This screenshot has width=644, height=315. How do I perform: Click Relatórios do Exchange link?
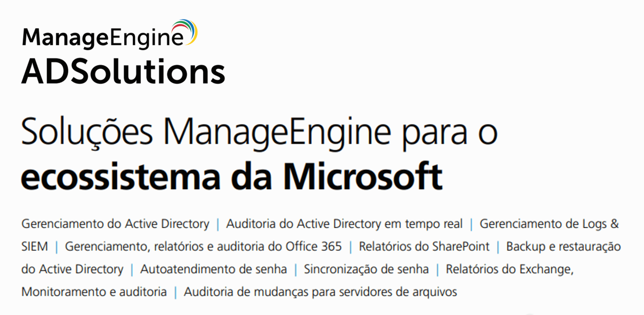coord(509,269)
